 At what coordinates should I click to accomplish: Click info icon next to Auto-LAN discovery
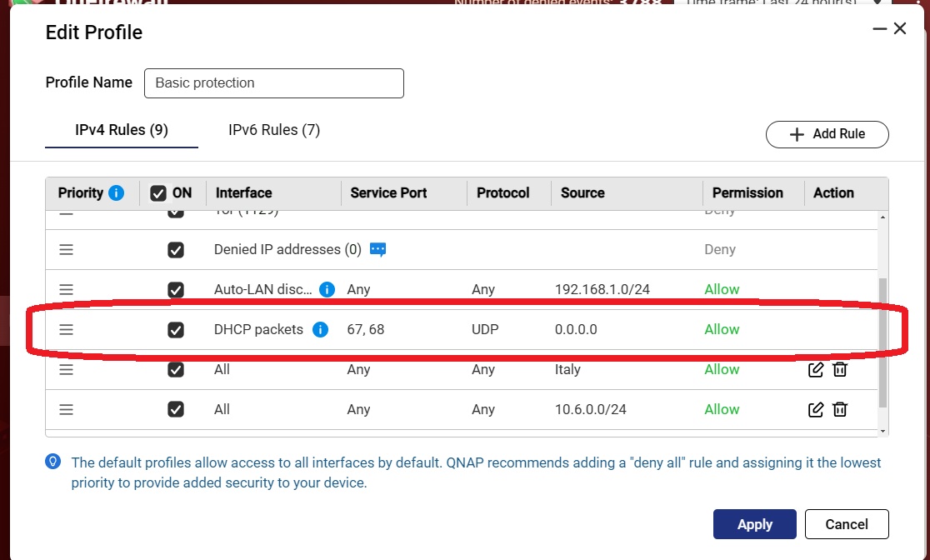pos(327,289)
